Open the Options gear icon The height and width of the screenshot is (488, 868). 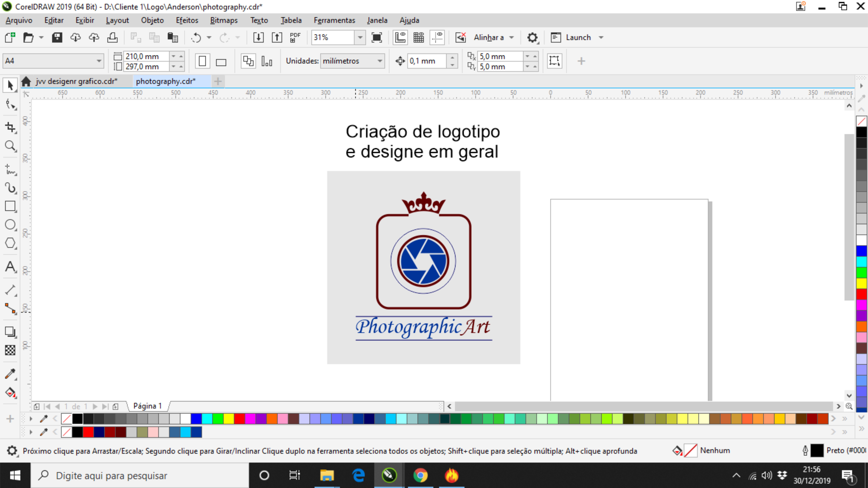[532, 37]
